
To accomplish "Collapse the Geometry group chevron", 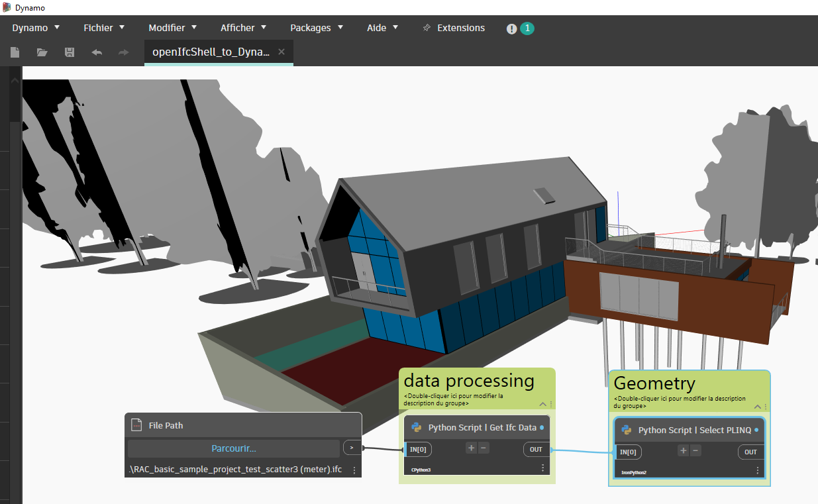I will 758,406.
